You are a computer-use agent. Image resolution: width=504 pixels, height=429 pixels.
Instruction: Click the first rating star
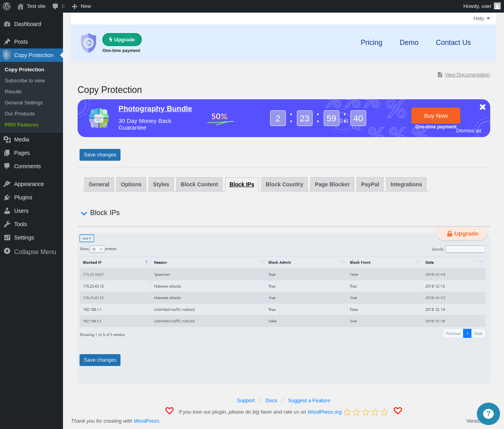tap(347, 412)
